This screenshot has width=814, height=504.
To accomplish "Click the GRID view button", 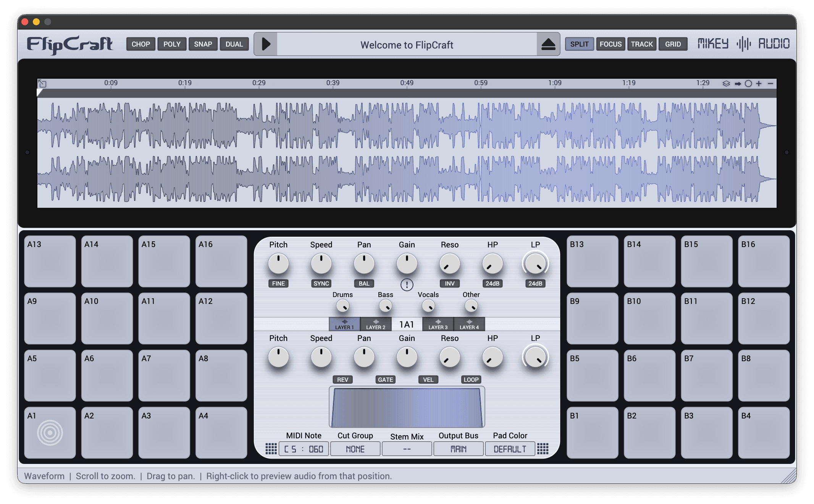I will (x=673, y=44).
